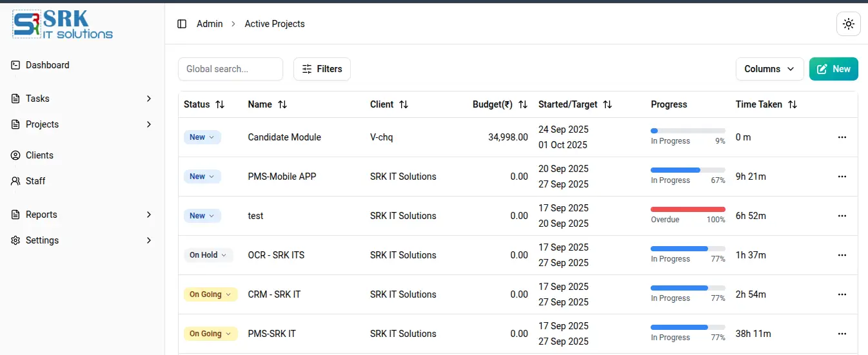Click the Clients person icon
Screen dimensions: 868x355
point(15,155)
